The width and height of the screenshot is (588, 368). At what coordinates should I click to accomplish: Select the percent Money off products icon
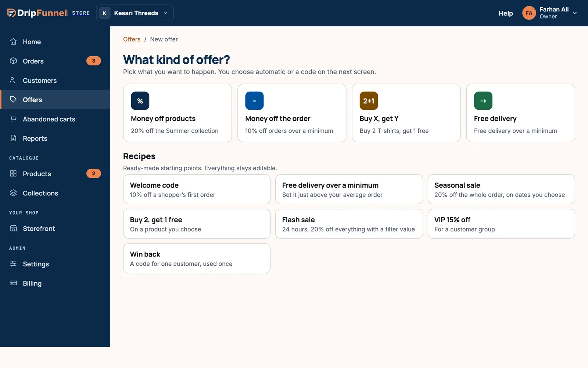(x=140, y=101)
